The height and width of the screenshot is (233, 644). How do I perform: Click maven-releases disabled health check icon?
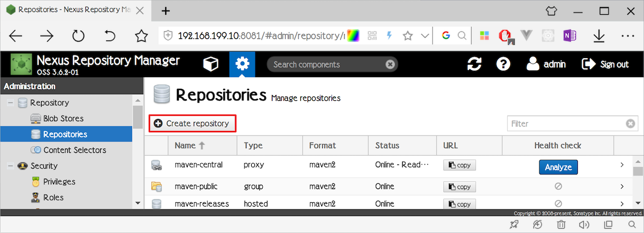pos(558,203)
